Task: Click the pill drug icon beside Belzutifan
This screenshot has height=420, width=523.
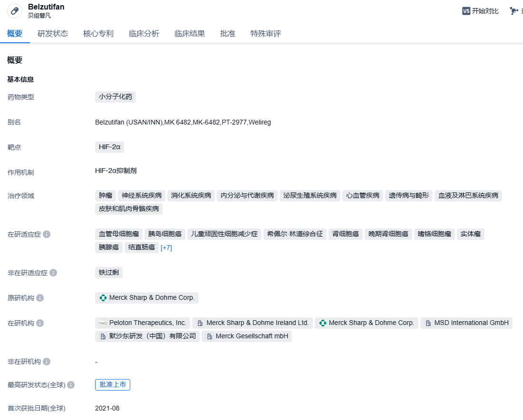Action: click(x=15, y=11)
